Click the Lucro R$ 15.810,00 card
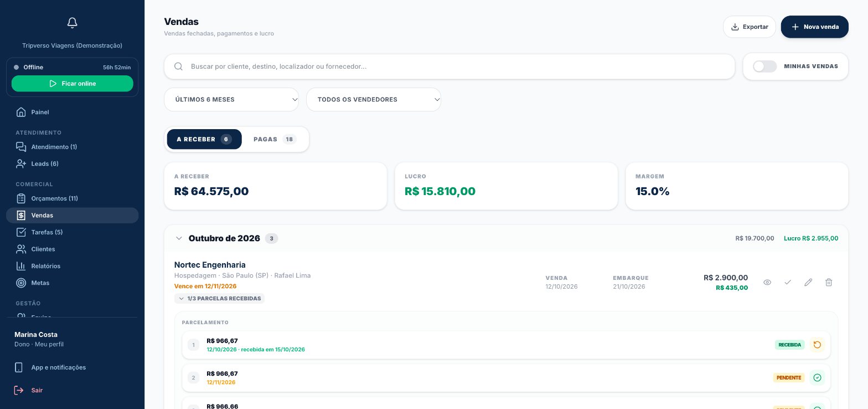868x409 pixels. click(x=506, y=186)
